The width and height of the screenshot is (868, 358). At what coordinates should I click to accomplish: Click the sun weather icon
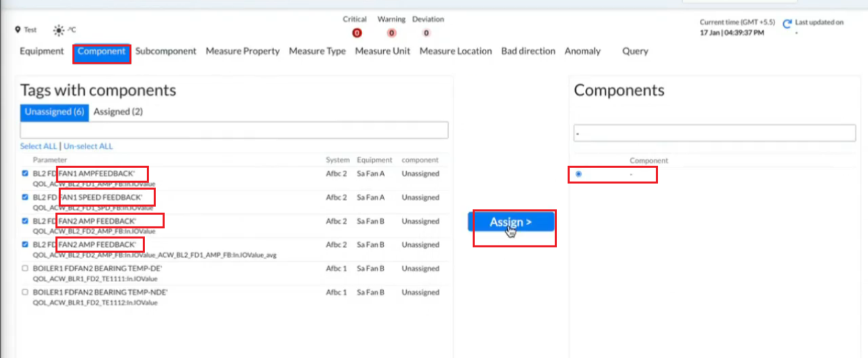click(59, 30)
